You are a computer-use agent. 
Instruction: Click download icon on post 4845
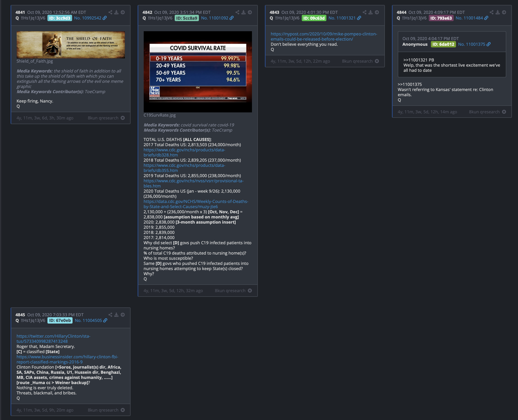click(x=116, y=315)
